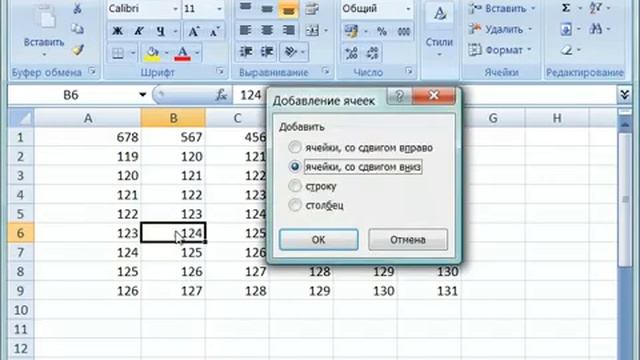Increase indent icon

pos(267,52)
